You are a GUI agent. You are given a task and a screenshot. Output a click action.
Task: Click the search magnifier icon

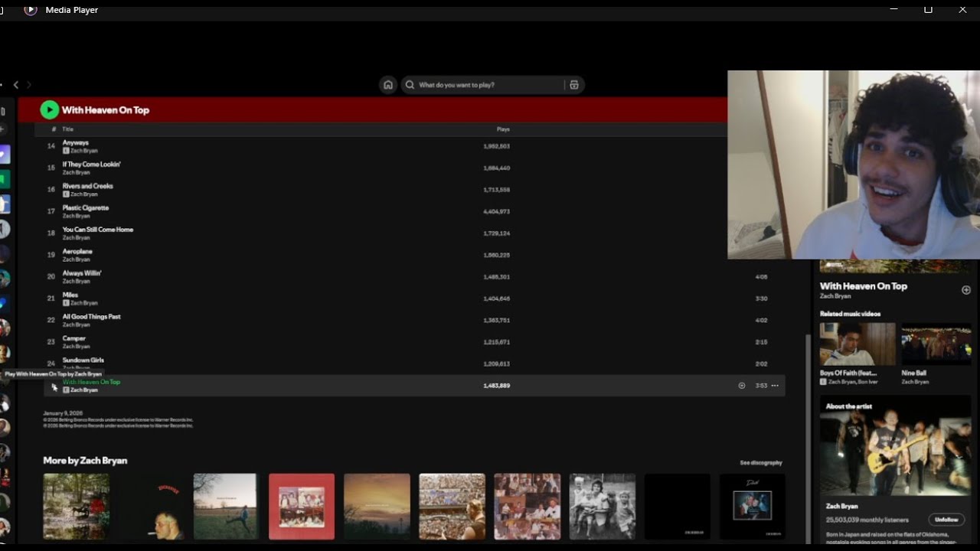[410, 85]
